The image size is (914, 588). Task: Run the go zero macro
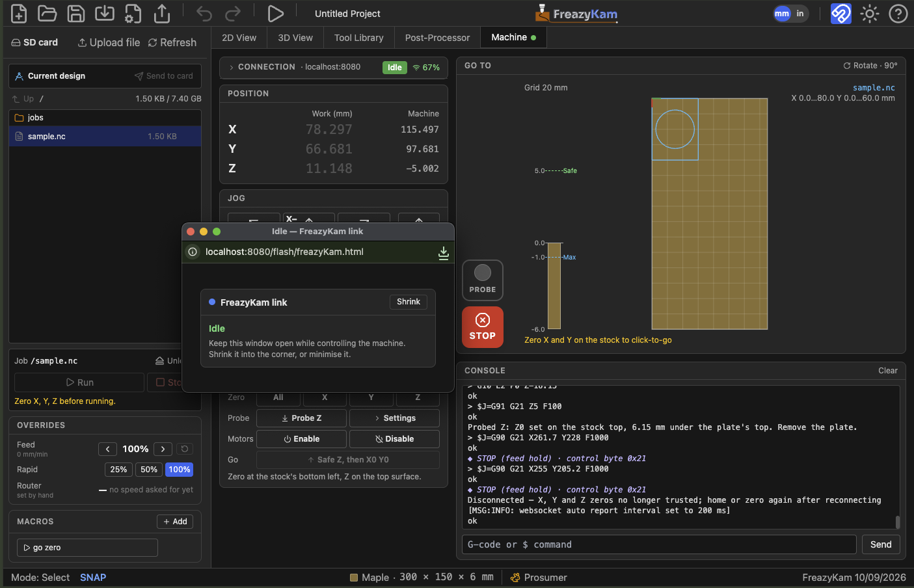pos(87,548)
